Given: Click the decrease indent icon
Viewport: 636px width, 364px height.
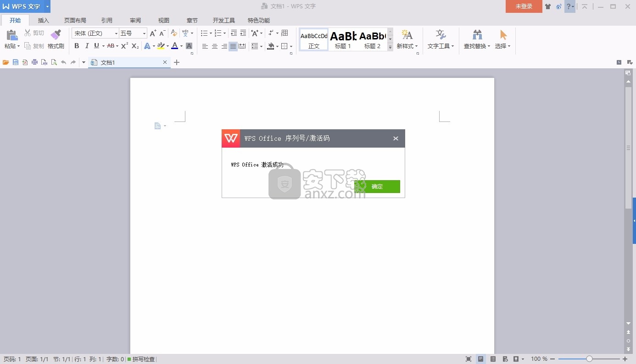Looking at the screenshot, I should 234,33.
